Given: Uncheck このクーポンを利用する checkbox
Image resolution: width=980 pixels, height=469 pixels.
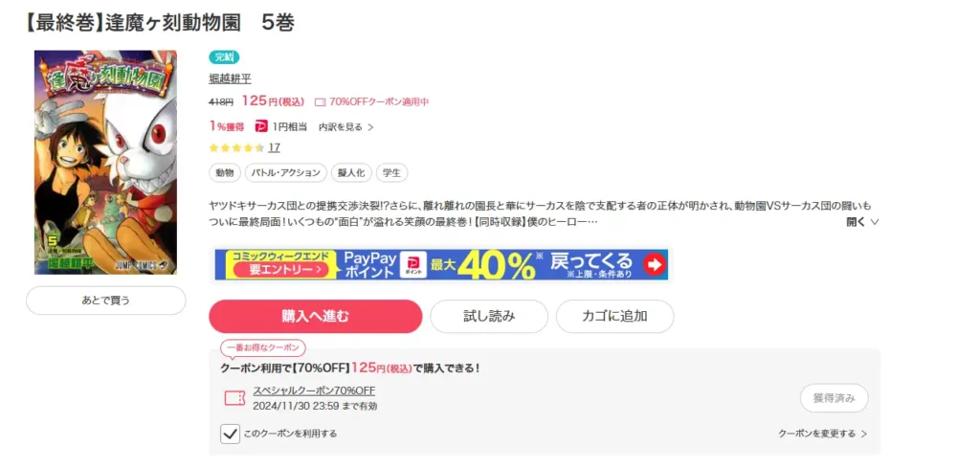Looking at the screenshot, I should [230, 434].
